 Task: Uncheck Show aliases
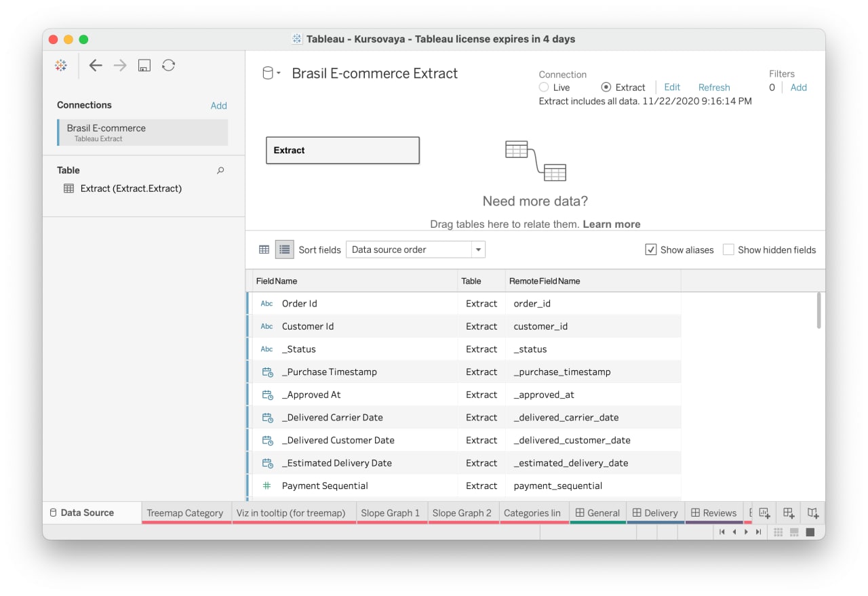pos(651,250)
